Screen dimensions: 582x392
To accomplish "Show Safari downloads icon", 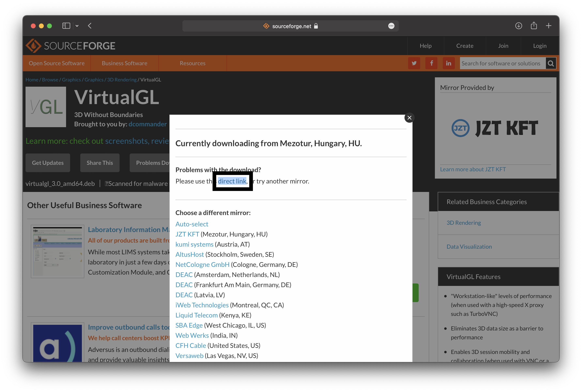I will click(x=518, y=26).
